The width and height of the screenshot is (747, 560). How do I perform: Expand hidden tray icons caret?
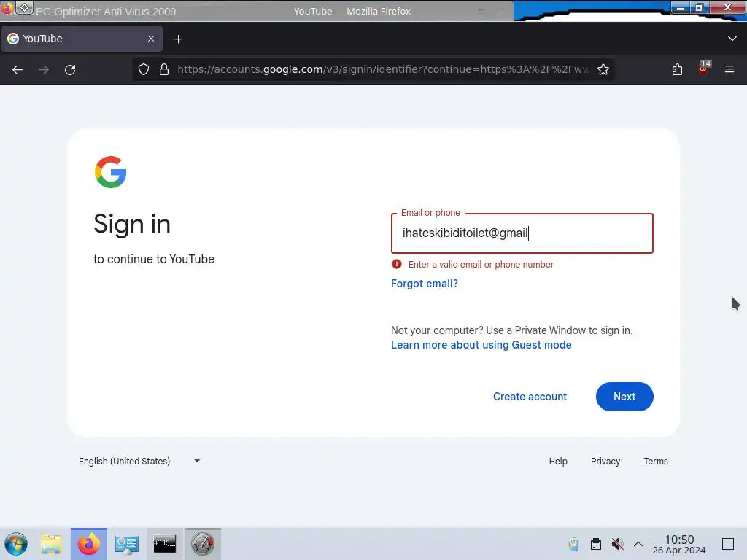point(638,544)
